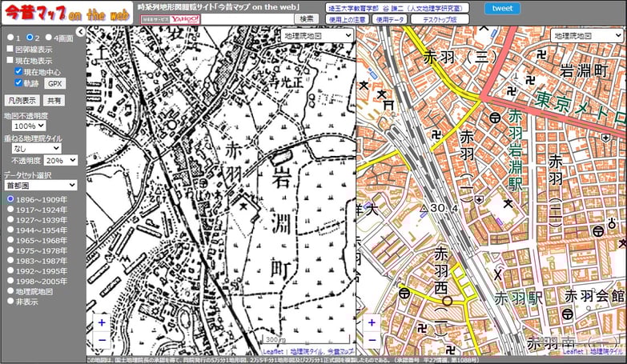627x364 pixels.
Task: Open the right map's 地理院地図 dropdown
Action: coord(588,35)
